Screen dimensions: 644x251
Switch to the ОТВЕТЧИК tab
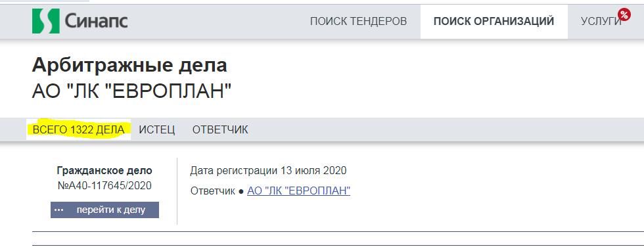pyautogui.click(x=220, y=130)
